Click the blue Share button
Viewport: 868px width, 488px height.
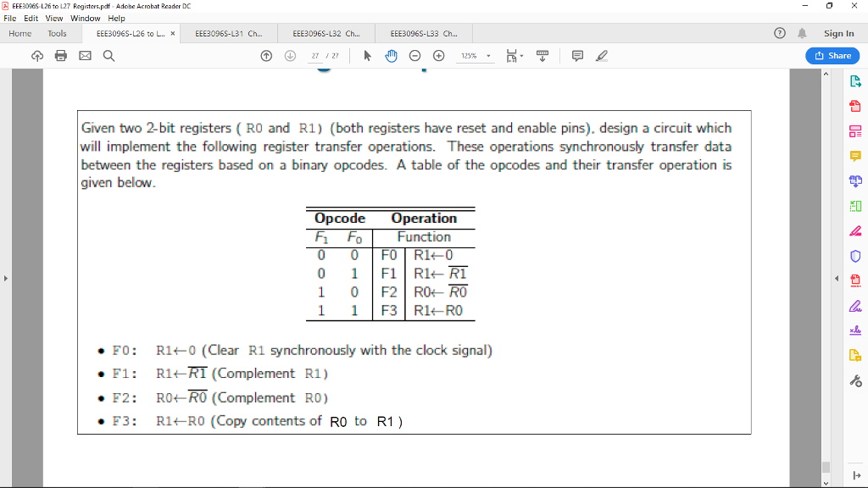pos(832,55)
